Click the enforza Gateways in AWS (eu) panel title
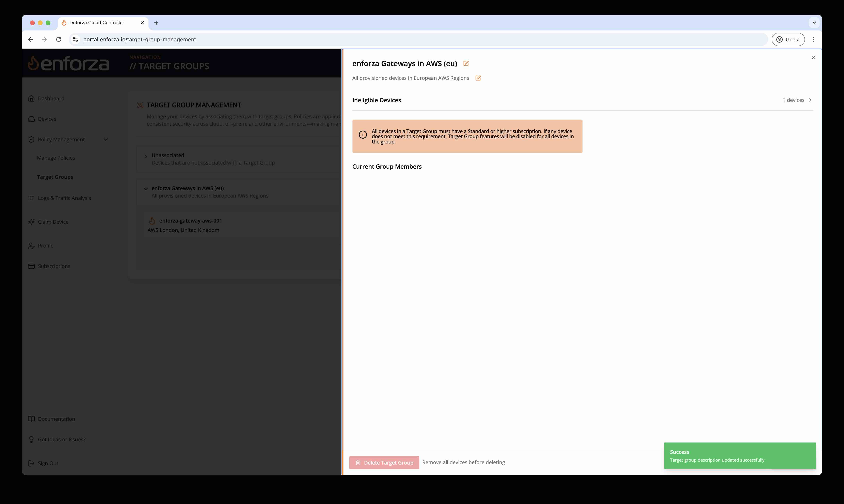Image resolution: width=844 pixels, height=504 pixels. (x=404, y=63)
